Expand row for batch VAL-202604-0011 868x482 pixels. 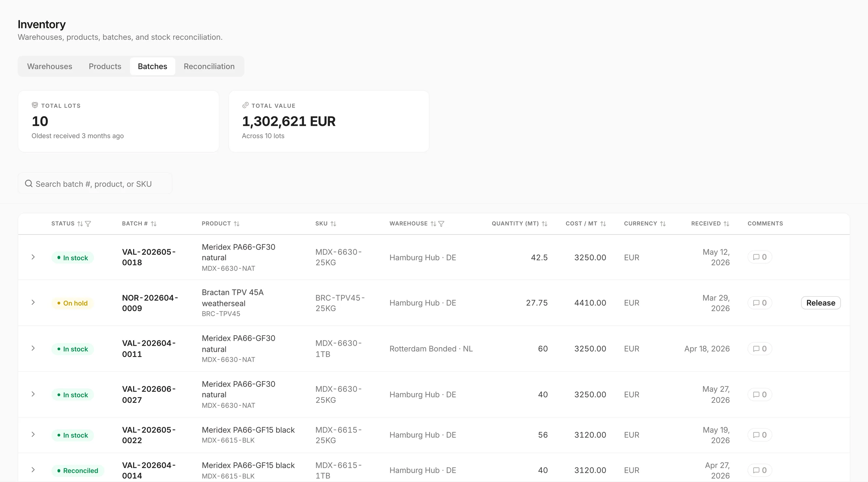click(x=33, y=348)
